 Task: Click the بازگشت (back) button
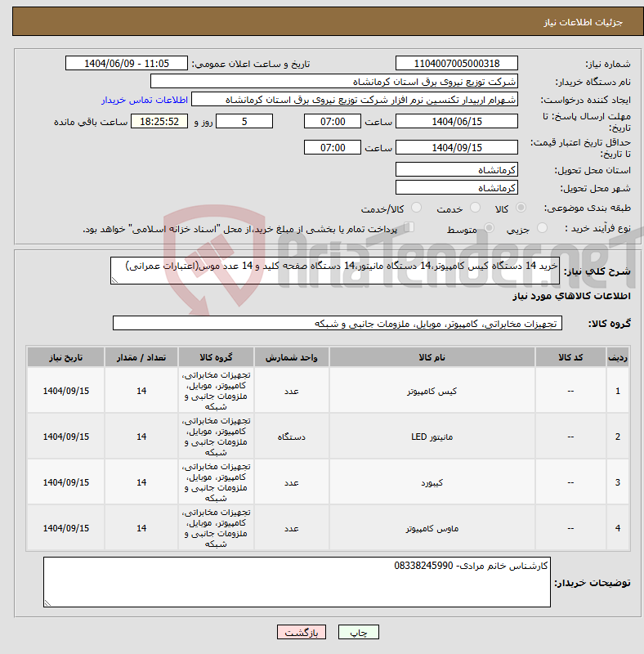coord(302,633)
